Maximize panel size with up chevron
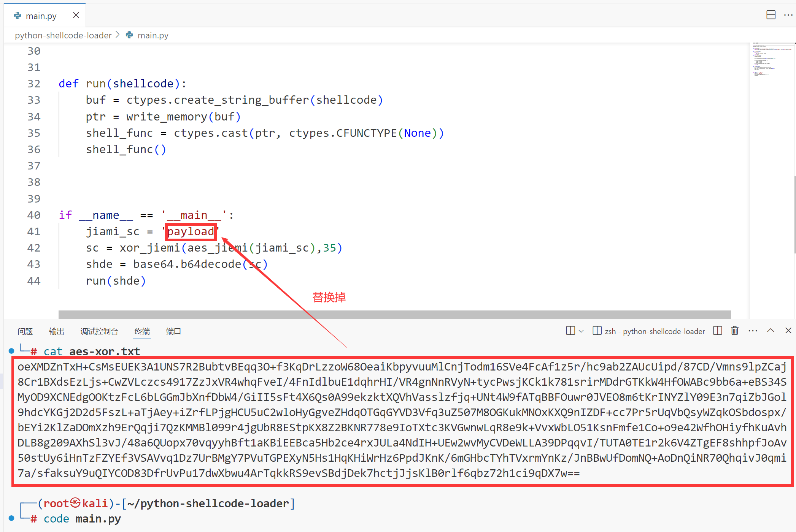 coord(771,331)
